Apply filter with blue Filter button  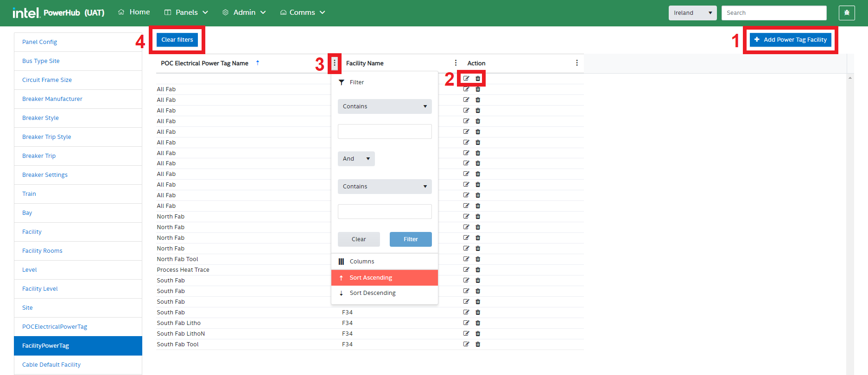(411, 239)
